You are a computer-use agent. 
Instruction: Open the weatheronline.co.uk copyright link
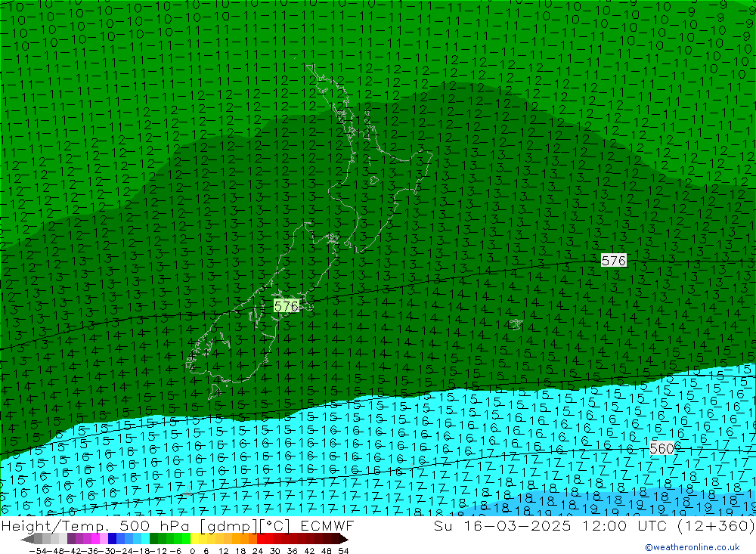click(692, 547)
